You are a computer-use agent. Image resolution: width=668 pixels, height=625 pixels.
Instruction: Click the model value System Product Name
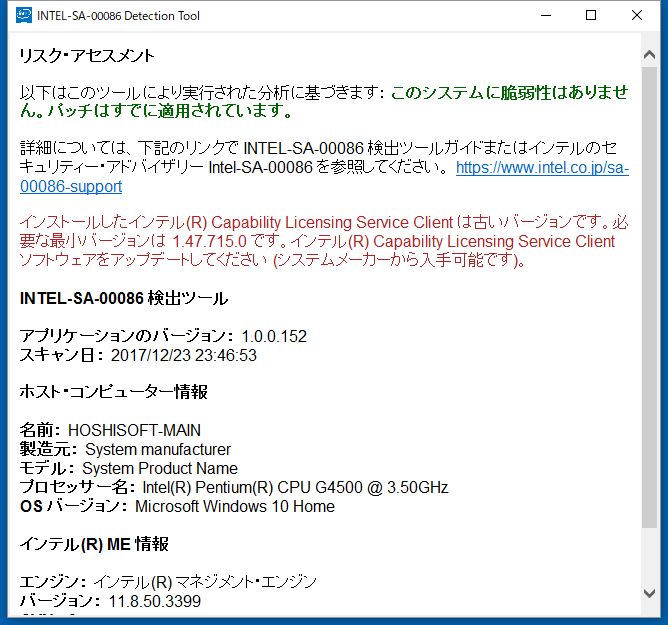(160, 468)
